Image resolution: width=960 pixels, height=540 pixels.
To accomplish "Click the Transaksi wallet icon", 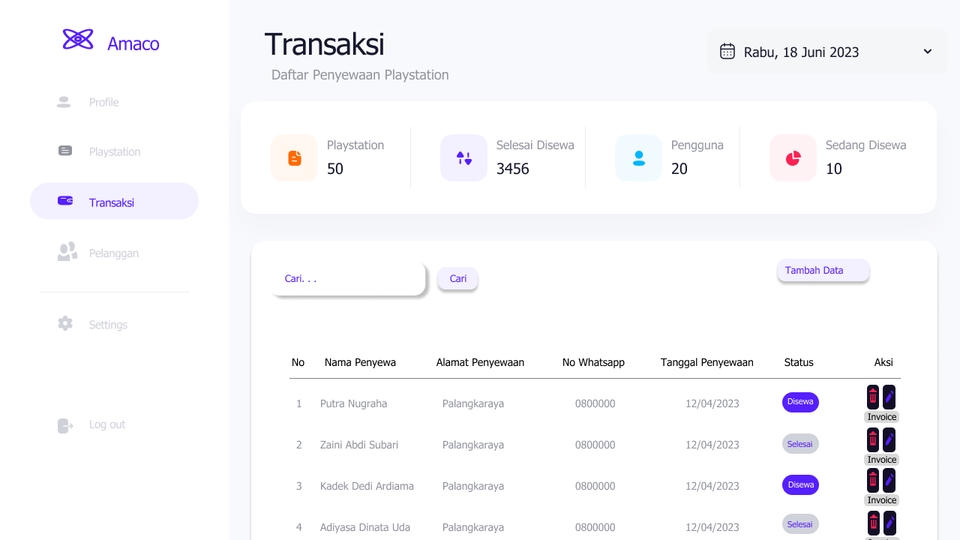I will (65, 201).
